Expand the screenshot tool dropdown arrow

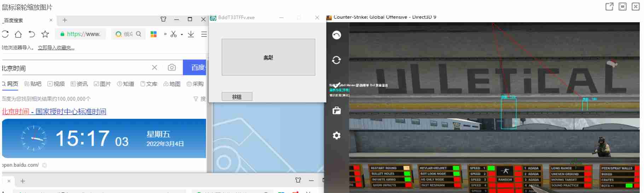tap(182, 34)
